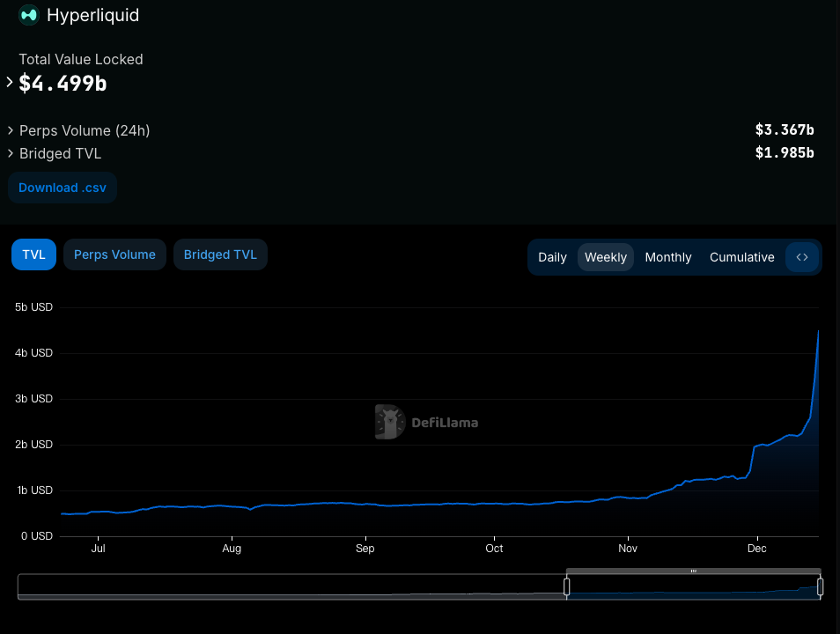
Task: Click the grip icon atop the range selector
Action: click(x=693, y=571)
